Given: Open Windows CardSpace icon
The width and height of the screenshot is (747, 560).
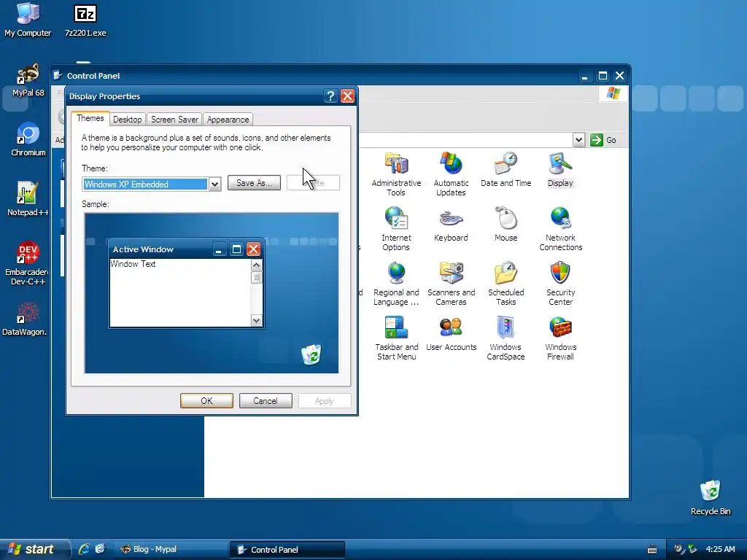Looking at the screenshot, I should point(506,338).
